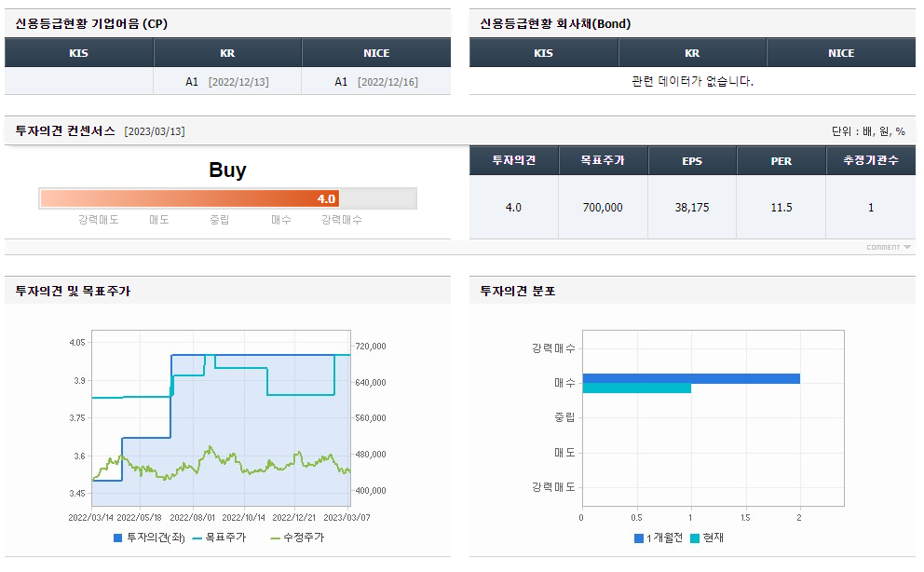Click the 투자의견 column header
The height and width of the screenshot is (572, 924).
point(514,161)
